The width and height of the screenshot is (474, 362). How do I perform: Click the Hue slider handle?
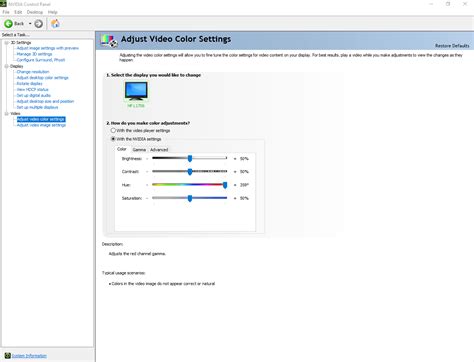pyautogui.click(x=225, y=185)
